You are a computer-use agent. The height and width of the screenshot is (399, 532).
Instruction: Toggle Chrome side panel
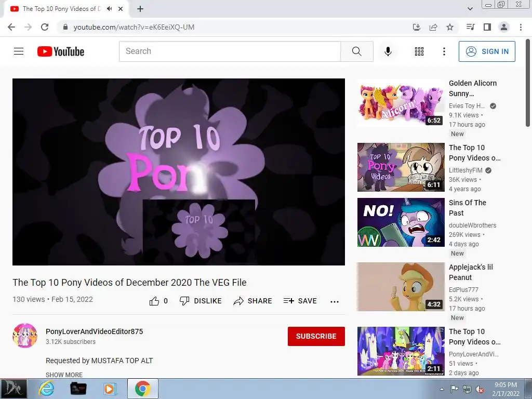pyautogui.click(x=487, y=27)
